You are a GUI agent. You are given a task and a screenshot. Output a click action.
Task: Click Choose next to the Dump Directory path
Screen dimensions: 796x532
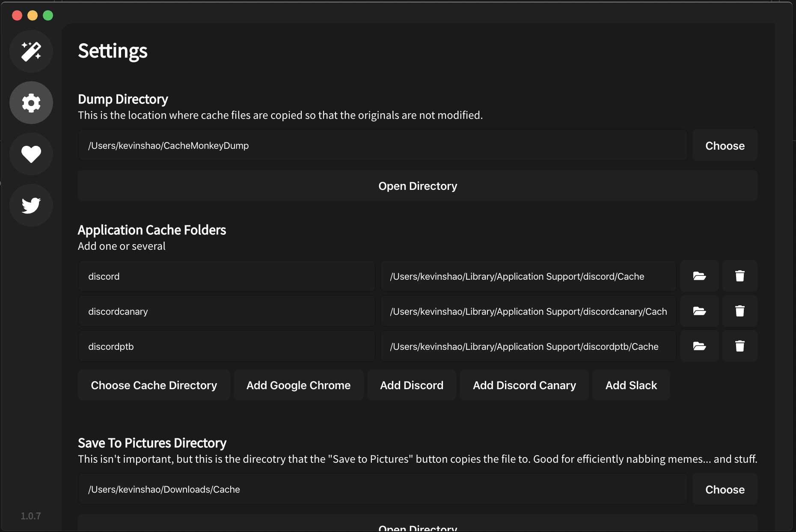(x=725, y=145)
